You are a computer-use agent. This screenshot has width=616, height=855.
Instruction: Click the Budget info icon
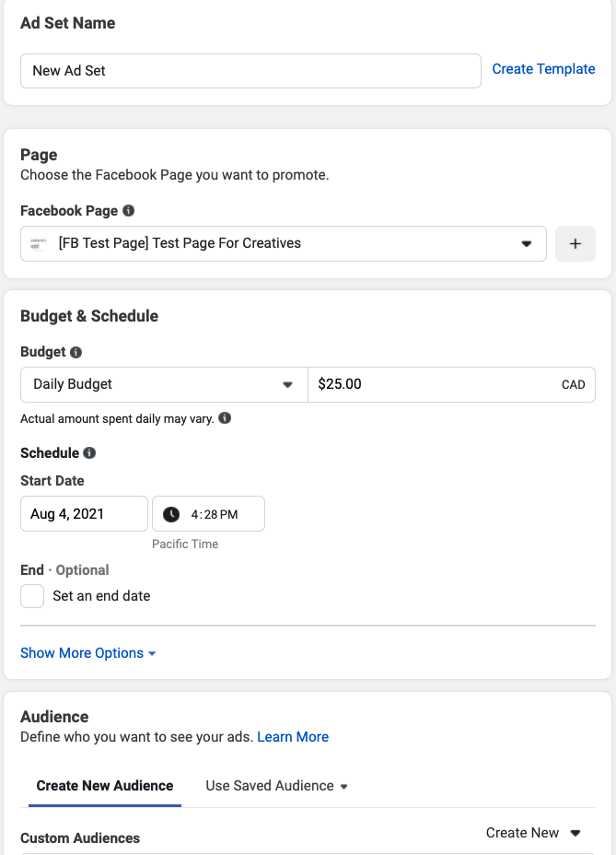(x=76, y=352)
